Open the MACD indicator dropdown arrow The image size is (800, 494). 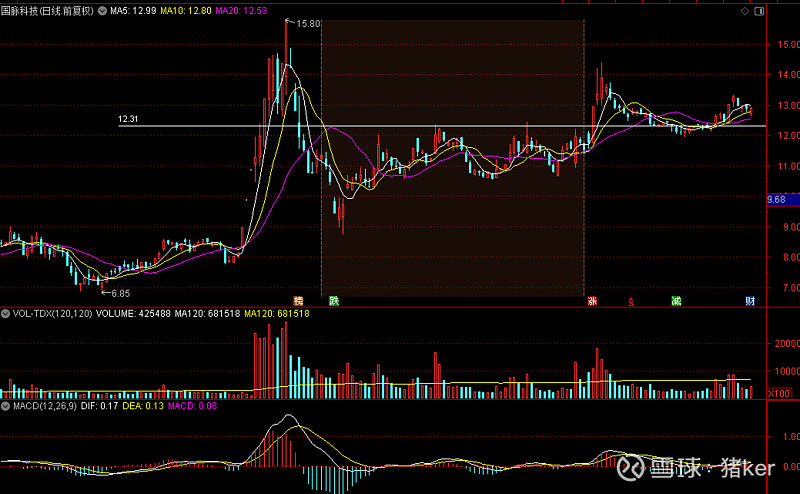pyautogui.click(x=5, y=406)
